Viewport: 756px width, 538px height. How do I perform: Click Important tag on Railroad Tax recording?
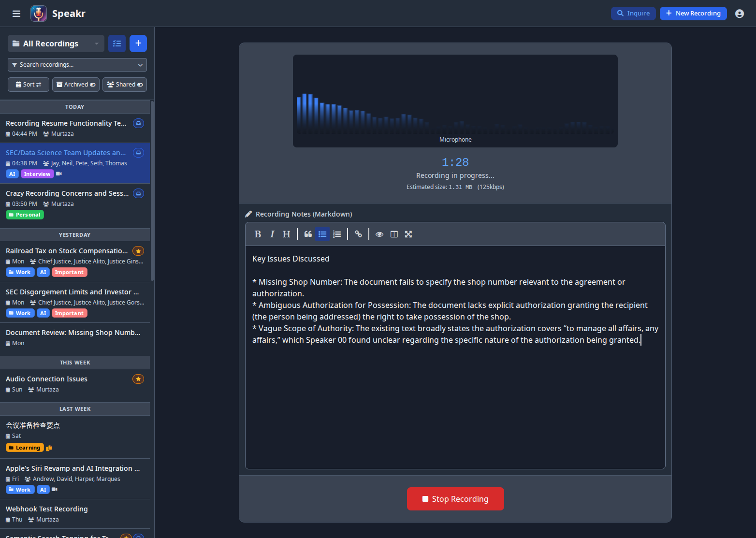[x=69, y=272]
